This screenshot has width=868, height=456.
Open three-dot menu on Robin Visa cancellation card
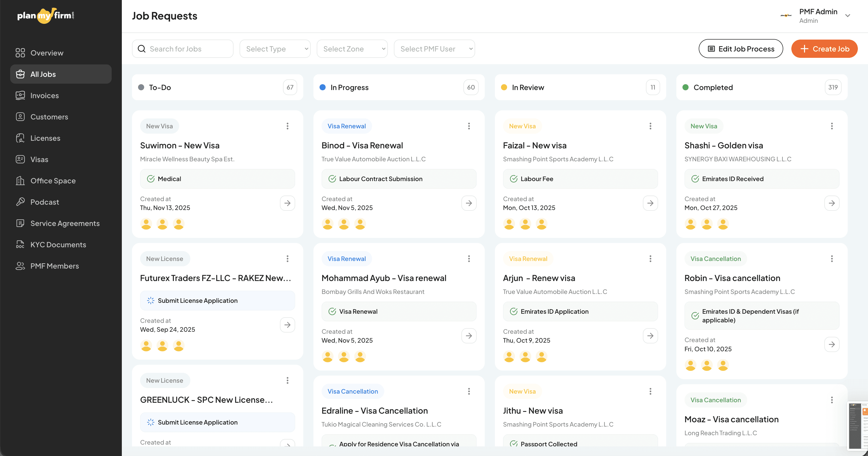pos(832,259)
